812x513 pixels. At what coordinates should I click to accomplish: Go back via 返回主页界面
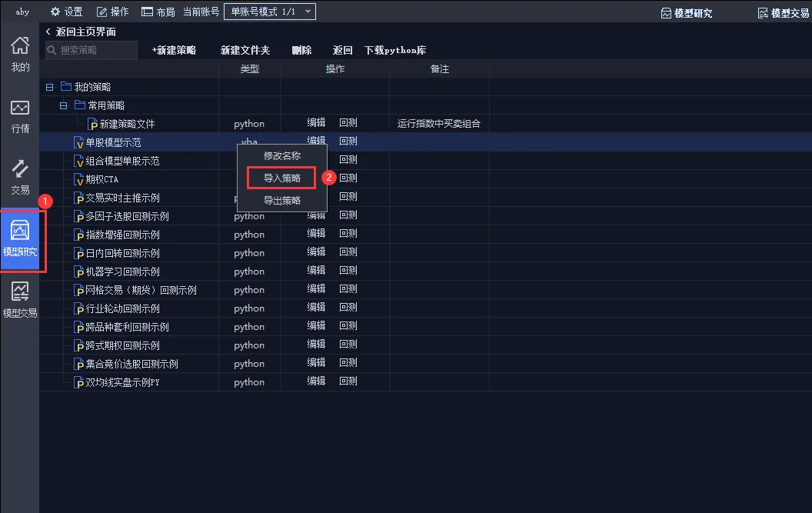(x=81, y=32)
